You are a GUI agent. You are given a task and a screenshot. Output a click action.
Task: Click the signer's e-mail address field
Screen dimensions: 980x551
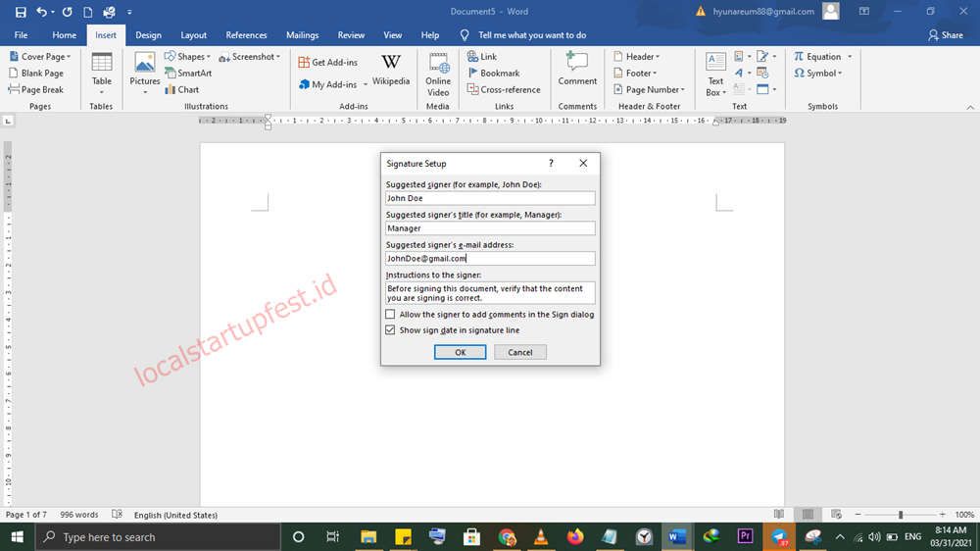click(490, 258)
